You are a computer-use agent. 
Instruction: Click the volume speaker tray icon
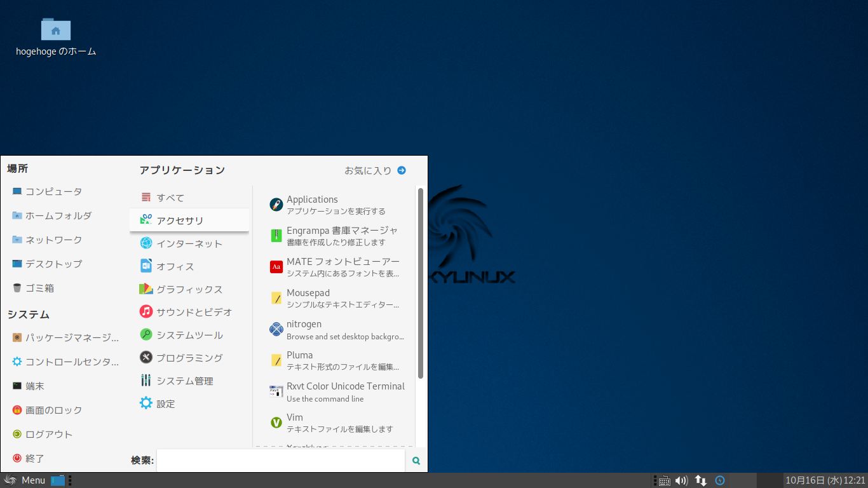click(x=681, y=480)
